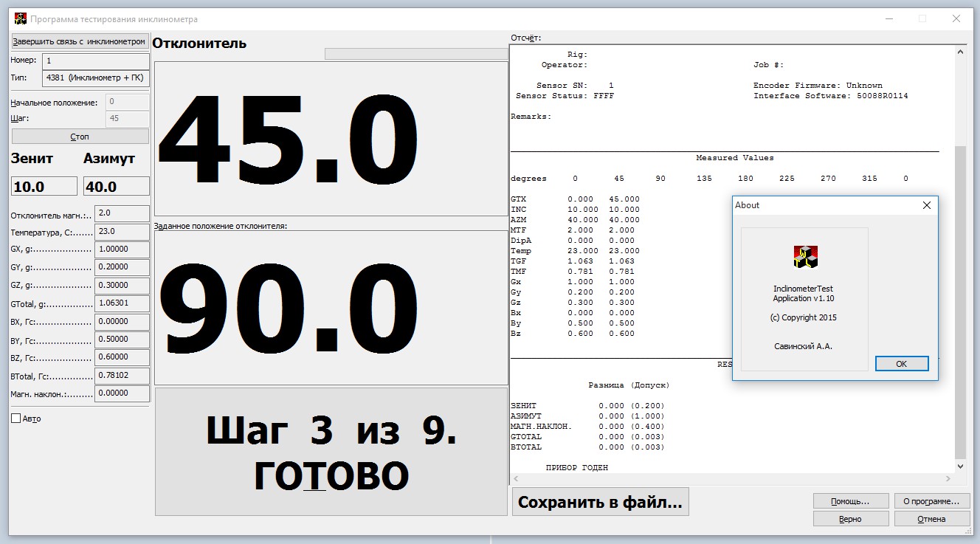Click the Верно button
This screenshot has height=544, width=980.
(850, 519)
